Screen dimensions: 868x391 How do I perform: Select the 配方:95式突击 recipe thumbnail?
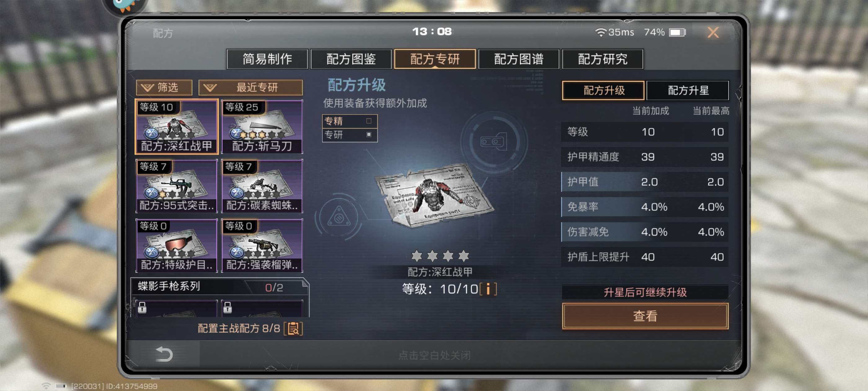point(177,186)
